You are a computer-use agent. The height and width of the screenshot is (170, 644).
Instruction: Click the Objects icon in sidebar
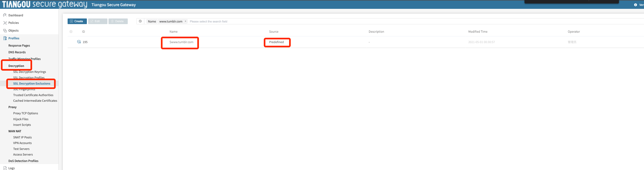5,31
